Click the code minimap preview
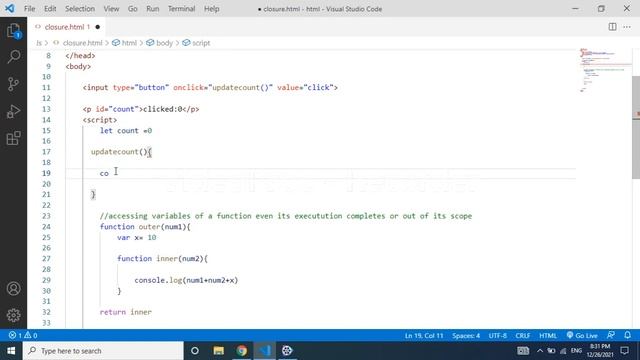 [605, 70]
